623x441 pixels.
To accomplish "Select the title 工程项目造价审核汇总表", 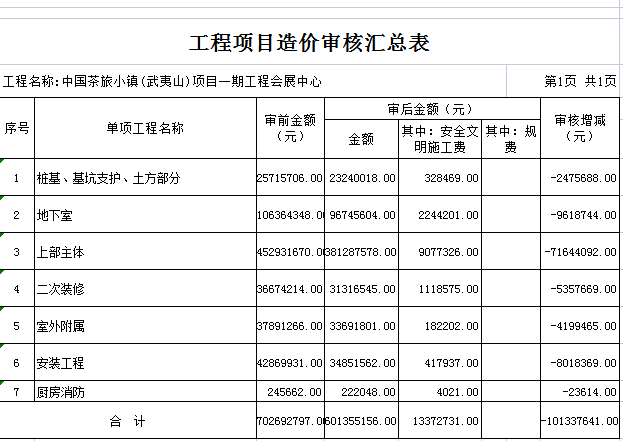I will 309,43.
